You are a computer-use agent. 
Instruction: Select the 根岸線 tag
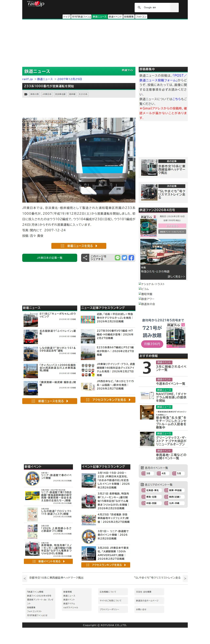pos(72,94)
